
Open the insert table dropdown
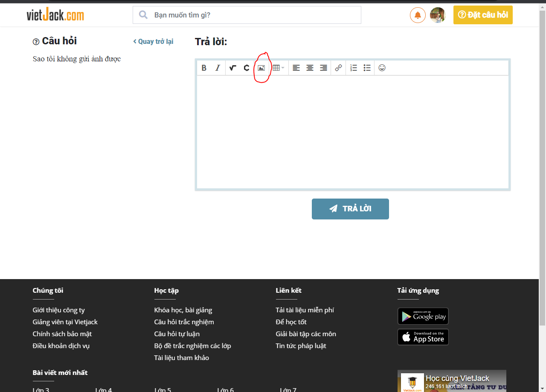pos(278,68)
